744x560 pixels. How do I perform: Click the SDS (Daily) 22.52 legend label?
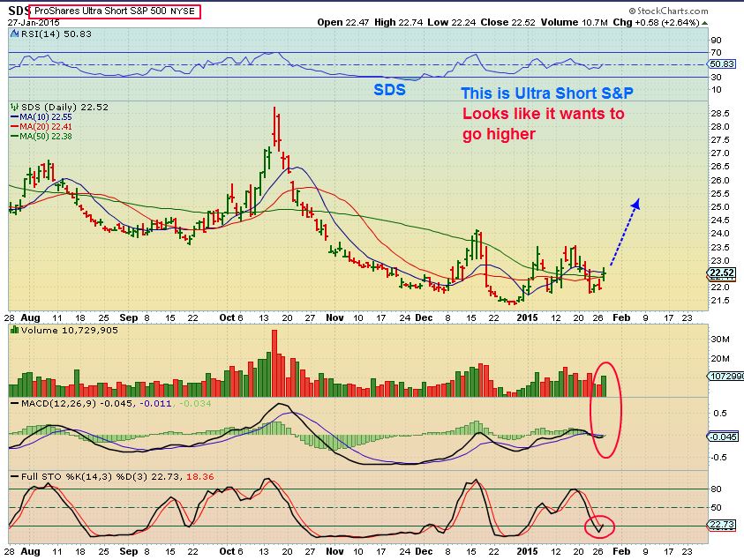tap(64, 108)
